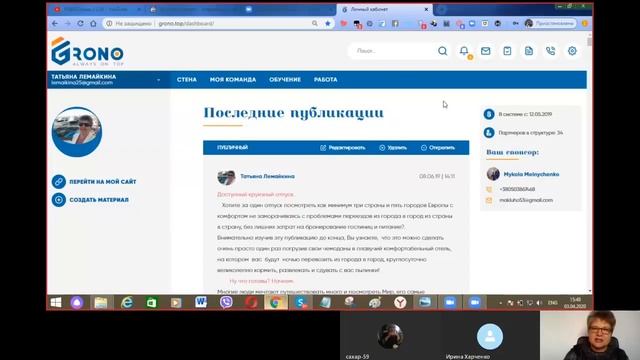The image size is (640, 360).
Task: Open Viber from taskbar
Action: (226, 302)
